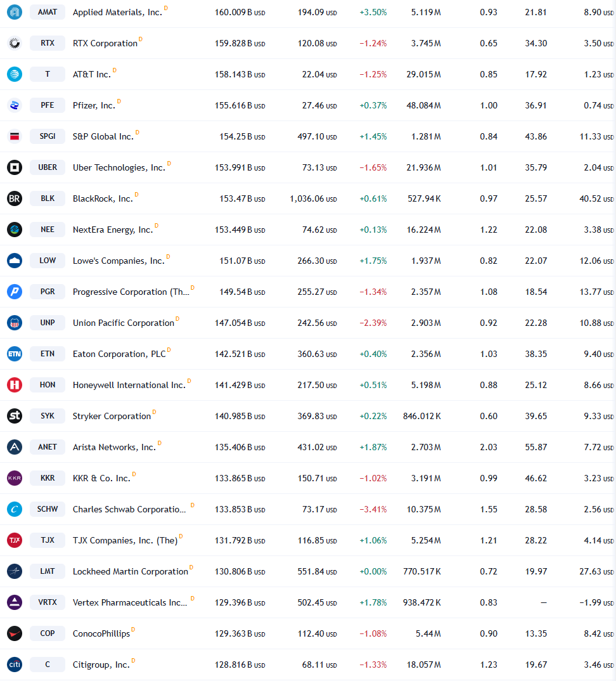616x681 pixels.
Task: Click the ConocoPhillips logo icon
Action: (15, 633)
